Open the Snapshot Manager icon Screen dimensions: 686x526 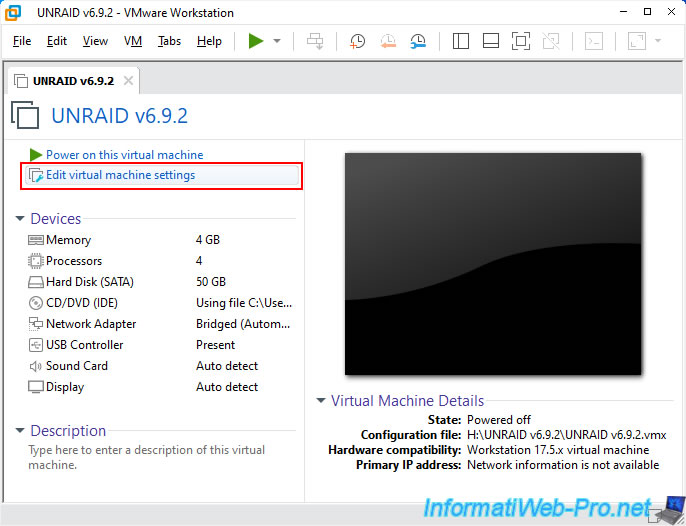417,41
